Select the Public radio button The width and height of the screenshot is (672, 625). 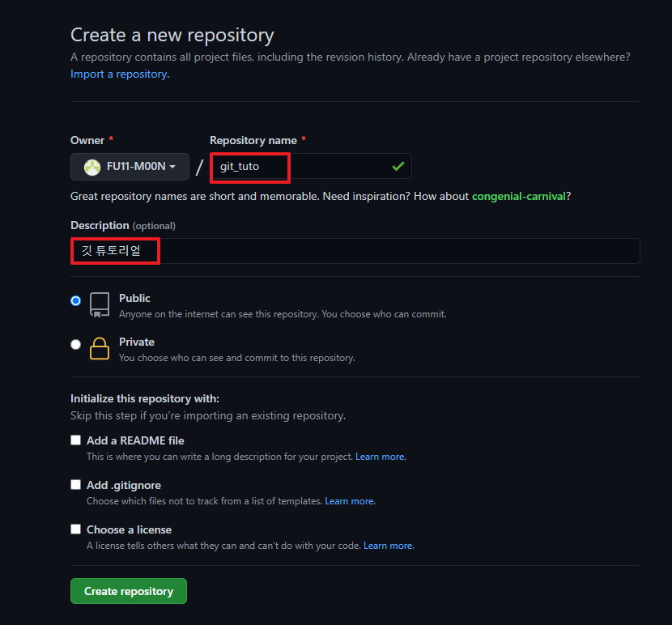(x=76, y=301)
